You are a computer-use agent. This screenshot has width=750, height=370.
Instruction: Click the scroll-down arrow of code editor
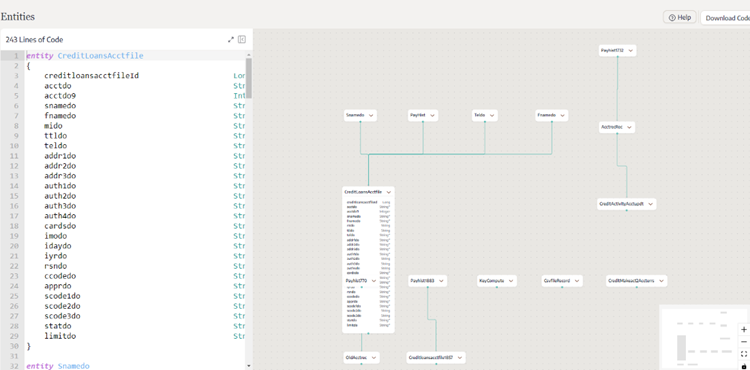pos(249,366)
